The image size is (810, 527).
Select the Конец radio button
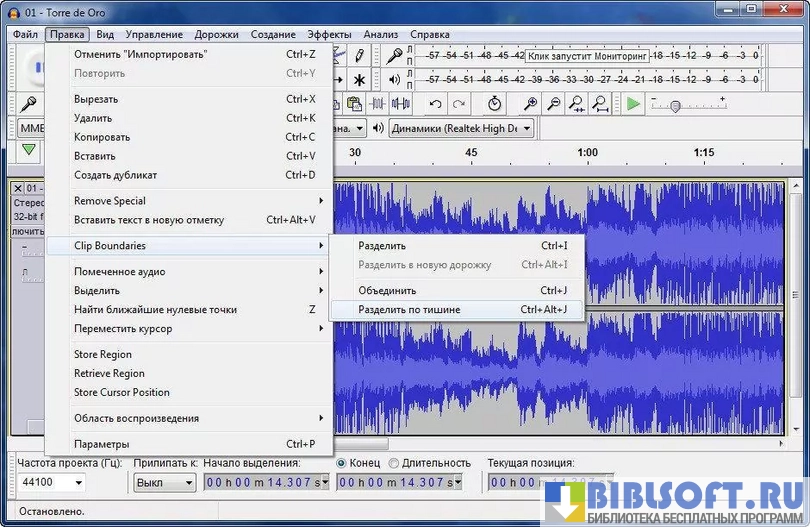pos(342,463)
